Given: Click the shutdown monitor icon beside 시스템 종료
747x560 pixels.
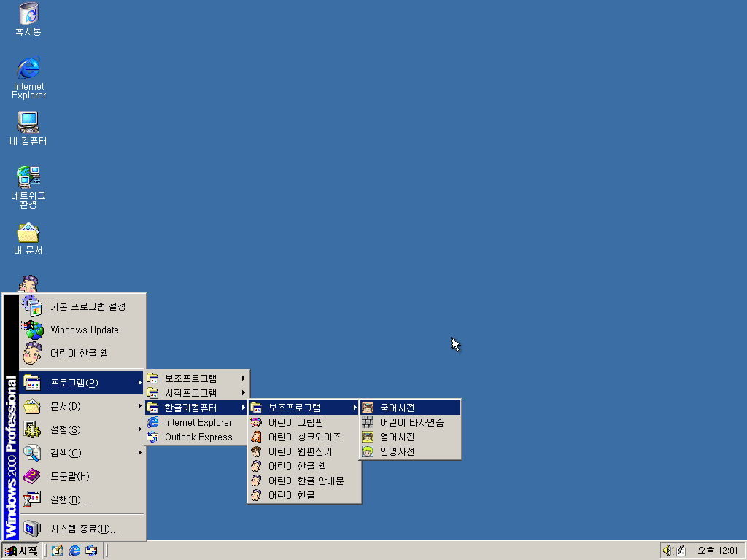Looking at the screenshot, I should [32, 529].
